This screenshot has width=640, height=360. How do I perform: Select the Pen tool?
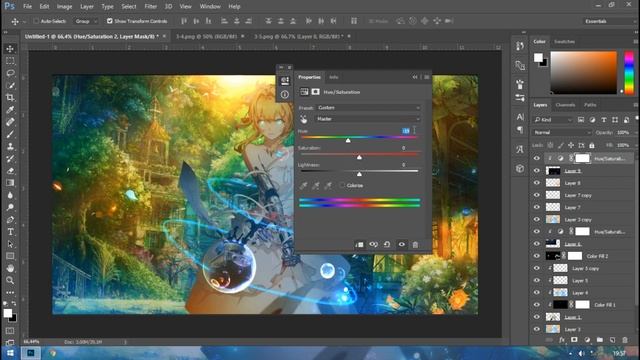coord(10,220)
